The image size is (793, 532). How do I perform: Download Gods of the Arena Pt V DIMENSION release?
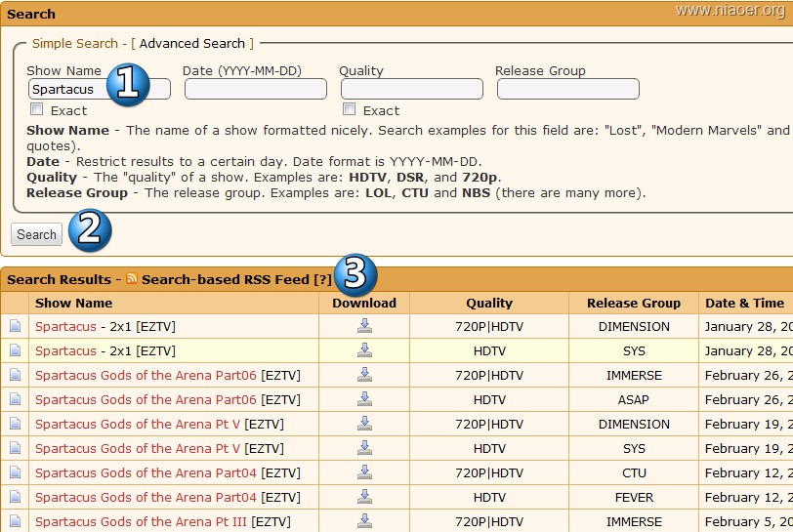pos(364,424)
